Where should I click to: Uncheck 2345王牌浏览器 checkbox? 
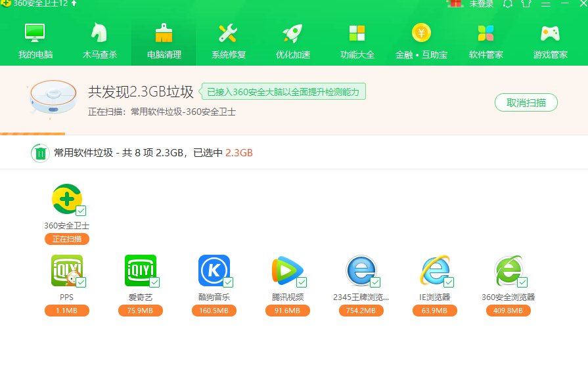(375, 282)
